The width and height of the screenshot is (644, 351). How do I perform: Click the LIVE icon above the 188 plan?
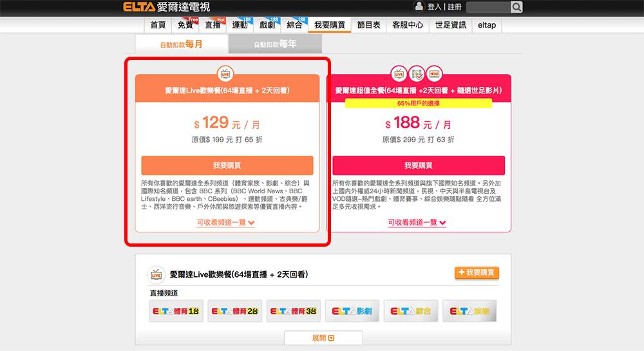399,74
